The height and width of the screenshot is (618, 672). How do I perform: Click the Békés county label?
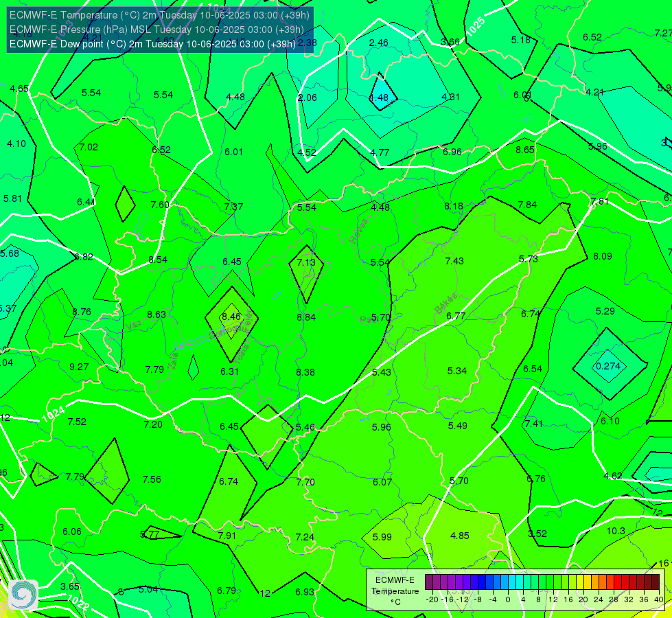[445, 304]
